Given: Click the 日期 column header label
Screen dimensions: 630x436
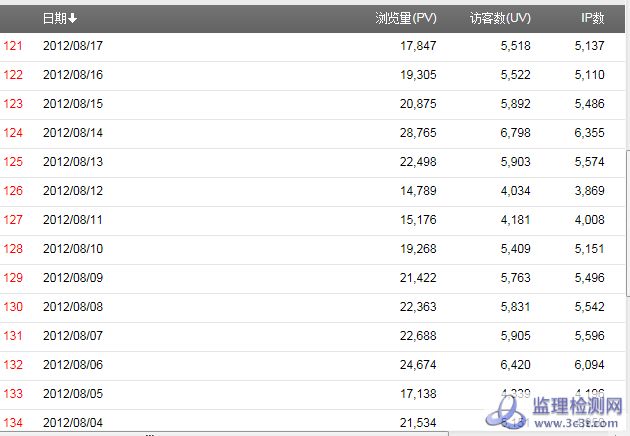Looking at the screenshot, I should click(53, 18).
